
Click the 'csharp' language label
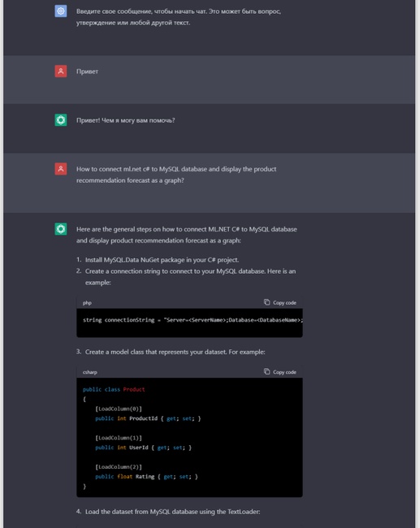[x=90, y=372]
